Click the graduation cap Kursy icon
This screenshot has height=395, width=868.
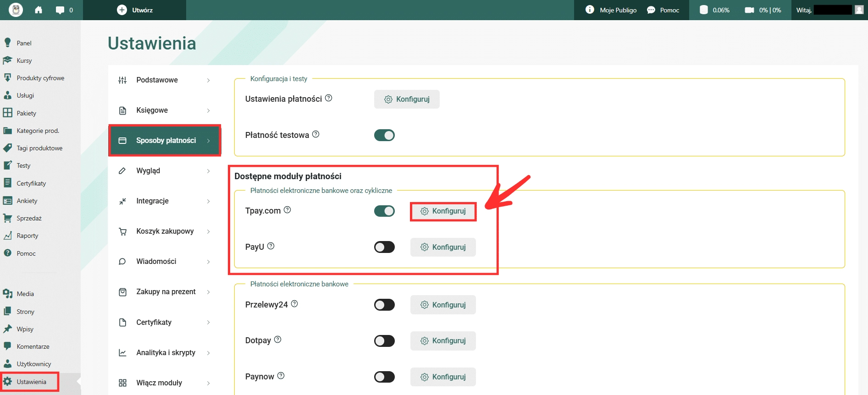7,60
